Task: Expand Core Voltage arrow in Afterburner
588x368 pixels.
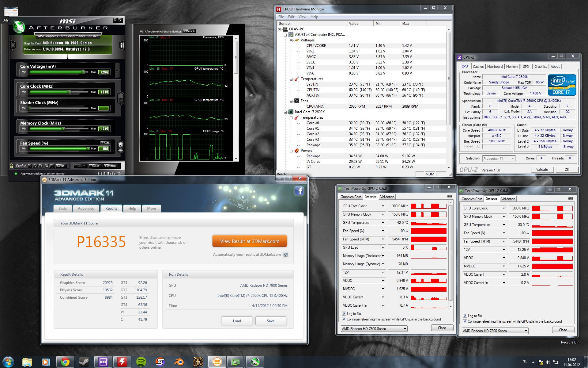Action: coord(117,70)
